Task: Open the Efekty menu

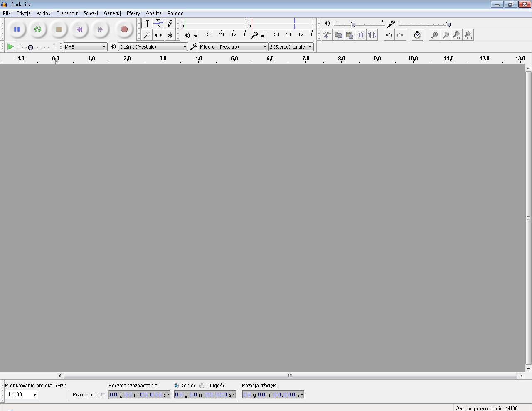Action: (x=133, y=13)
